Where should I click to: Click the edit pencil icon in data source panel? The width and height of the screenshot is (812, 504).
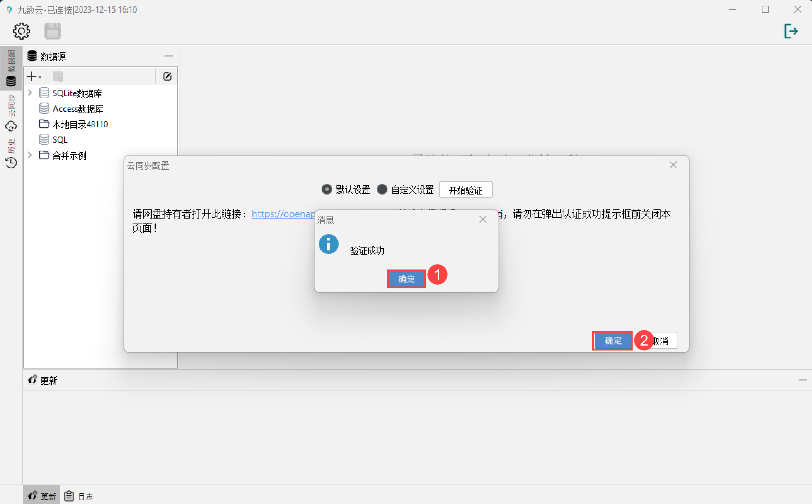167,76
